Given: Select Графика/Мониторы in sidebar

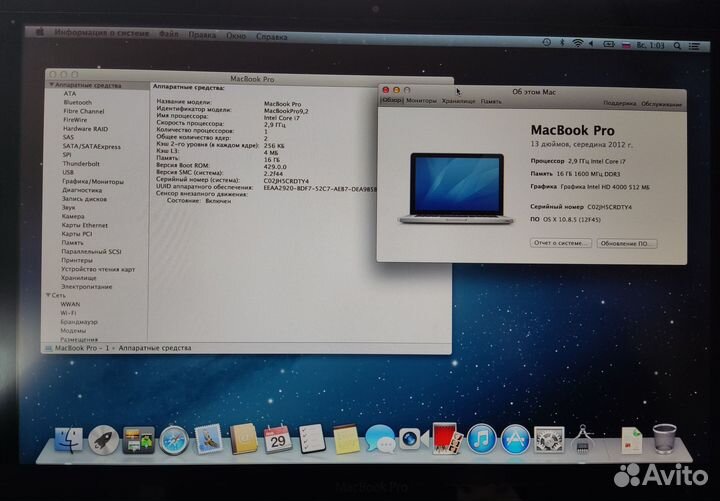Looking at the screenshot, I should click(93, 181).
